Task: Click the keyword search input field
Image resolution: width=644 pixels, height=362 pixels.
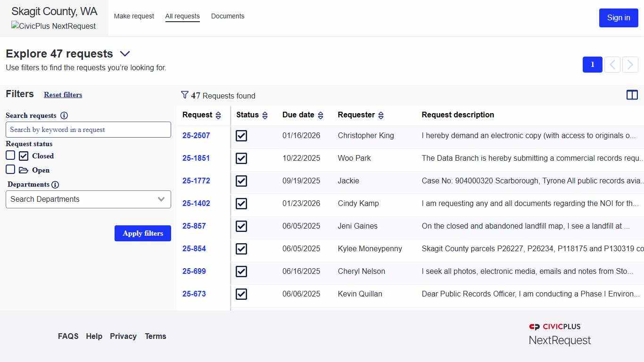Action: (88, 129)
